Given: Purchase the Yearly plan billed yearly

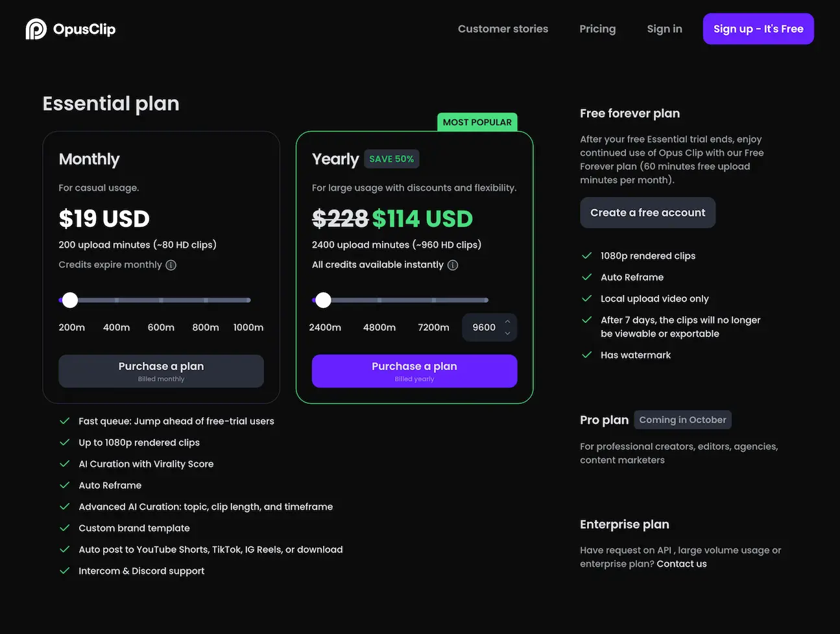Looking at the screenshot, I should 414,371.
